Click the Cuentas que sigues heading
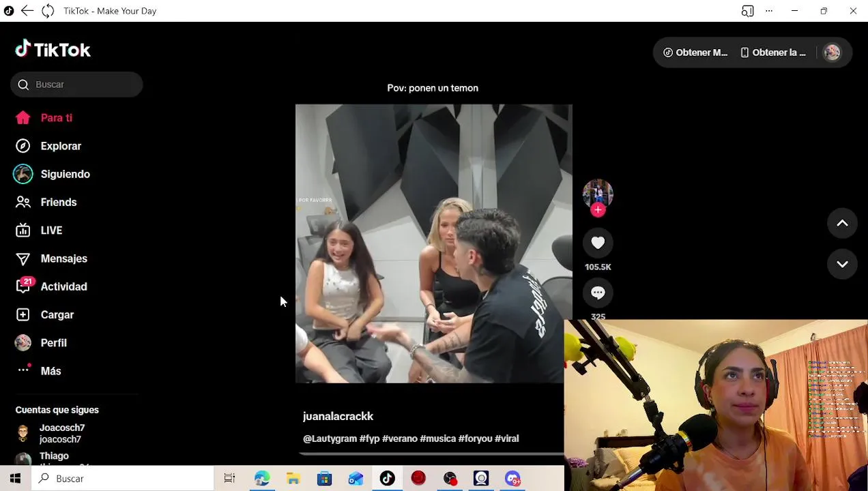This screenshot has width=868, height=491. coord(57,410)
